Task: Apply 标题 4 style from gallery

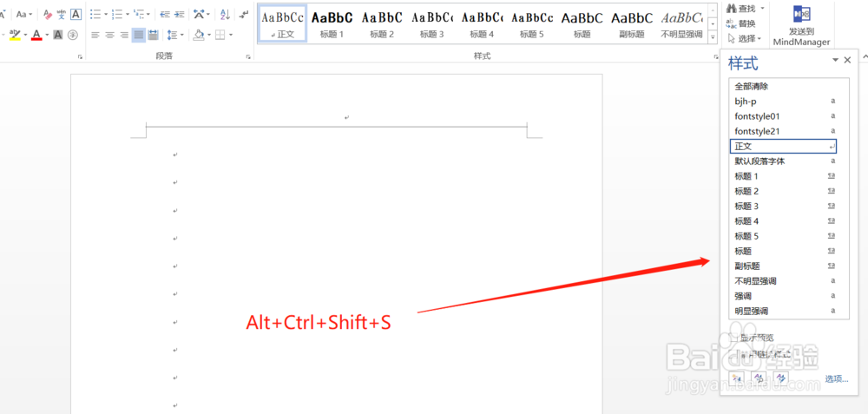Action: click(482, 23)
